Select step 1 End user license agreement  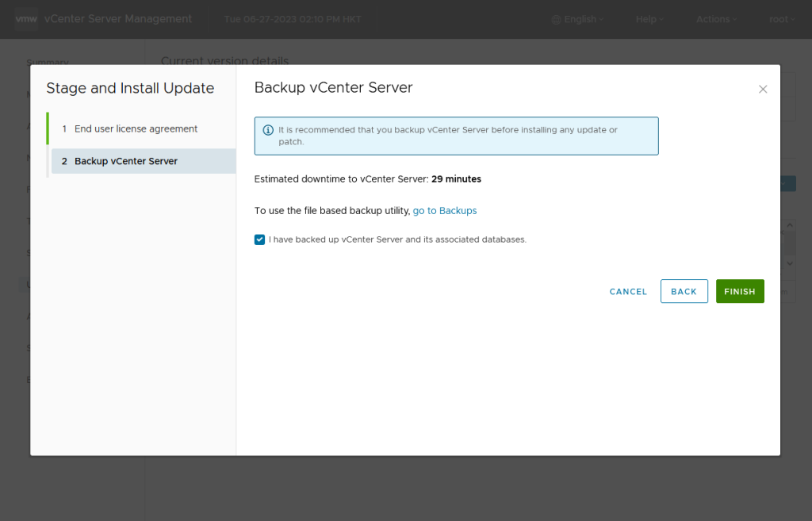136,128
